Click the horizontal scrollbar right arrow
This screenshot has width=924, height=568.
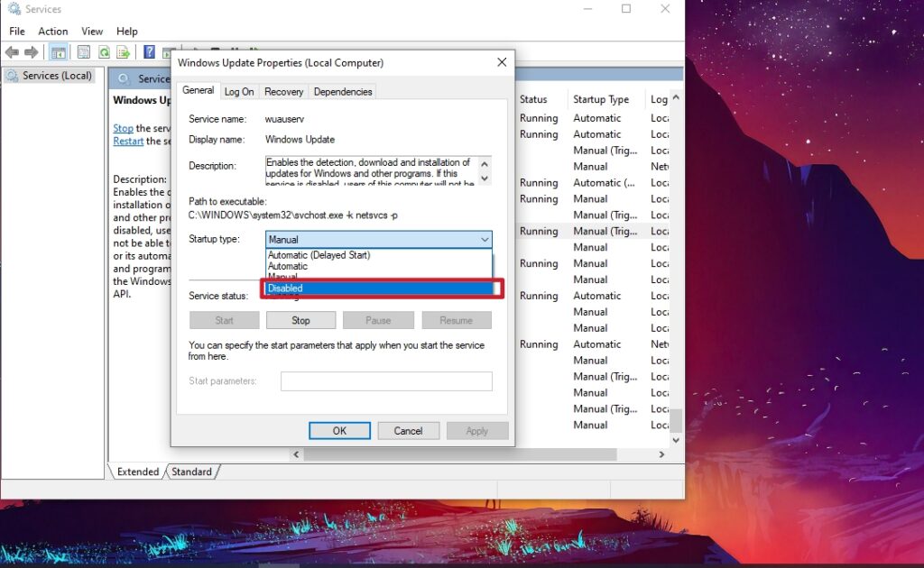pyautogui.click(x=661, y=454)
